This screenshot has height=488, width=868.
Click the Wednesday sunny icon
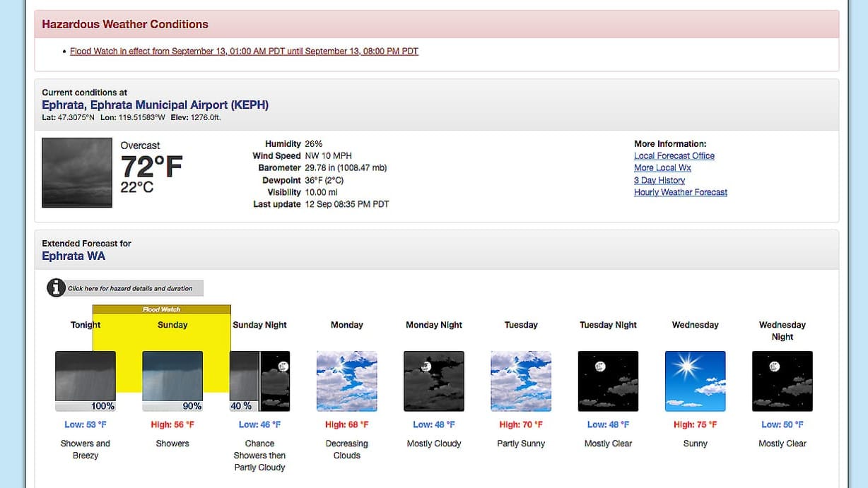(x=696, y=381)
